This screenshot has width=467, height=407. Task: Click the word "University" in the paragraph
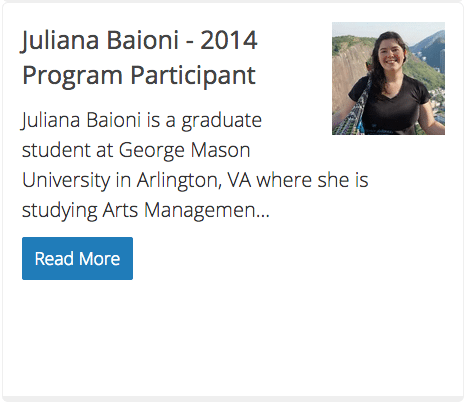[x=66, y=181]
